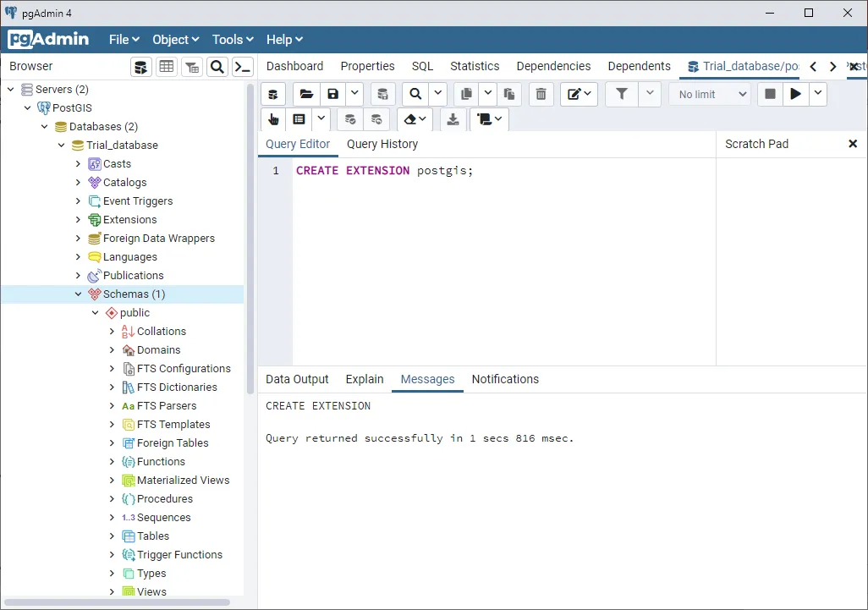Screen dimensions: 868x610
Task: Click the Explain Analyze table icon
Action: point(299,119)
